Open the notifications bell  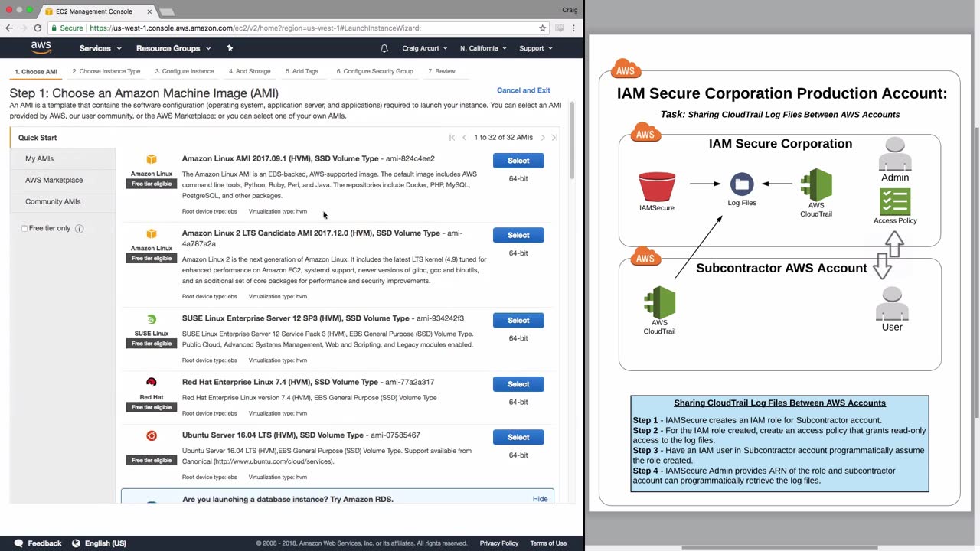click(384, 48)
